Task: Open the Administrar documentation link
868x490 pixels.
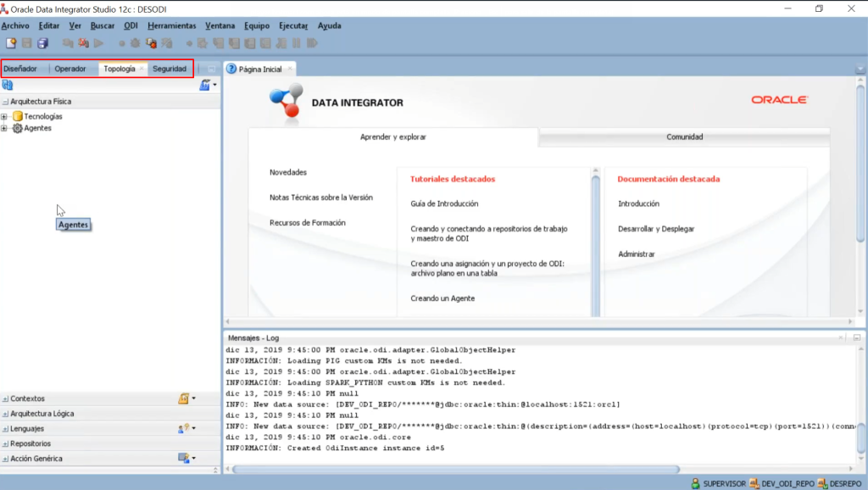Action: click(636, 254)
